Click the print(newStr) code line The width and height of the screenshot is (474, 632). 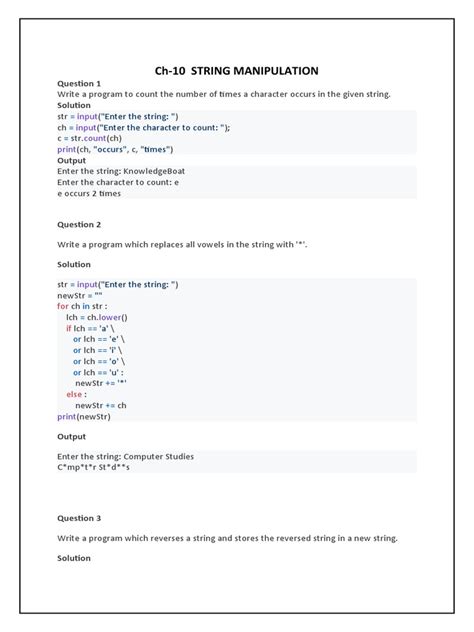coord(84,416)
